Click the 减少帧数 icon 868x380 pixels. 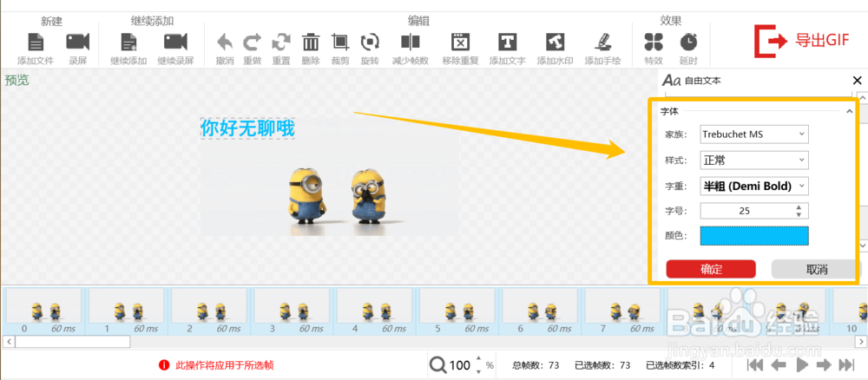(411, 43)
